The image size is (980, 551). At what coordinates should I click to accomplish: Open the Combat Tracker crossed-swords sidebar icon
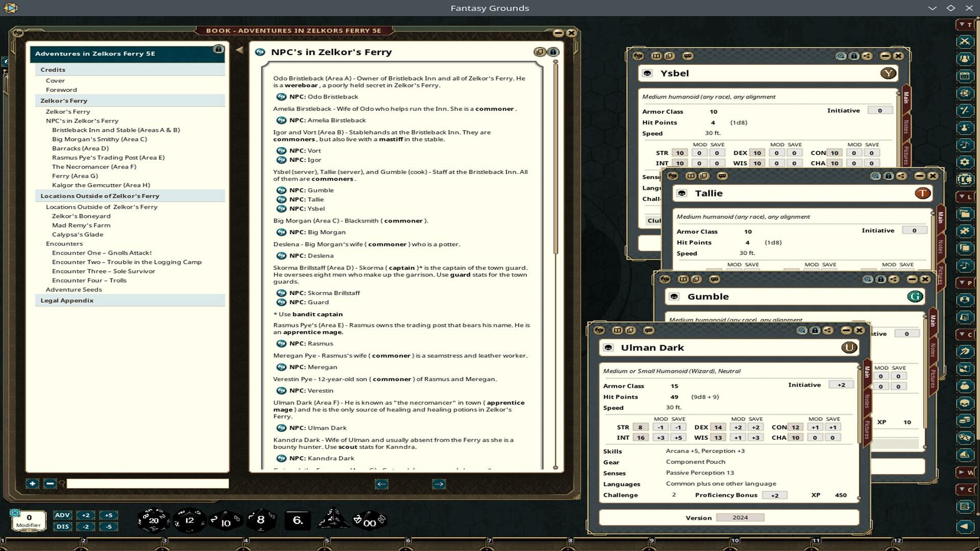coord(966,41)
